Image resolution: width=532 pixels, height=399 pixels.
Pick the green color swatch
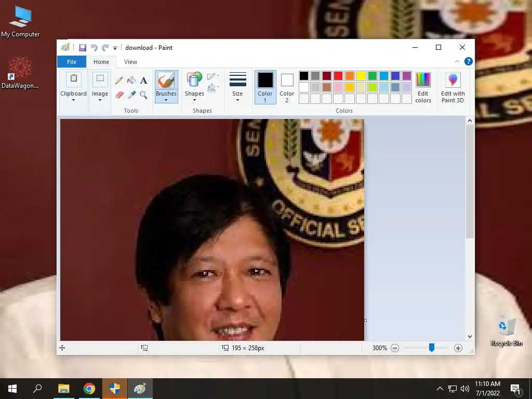coord(373,76)
